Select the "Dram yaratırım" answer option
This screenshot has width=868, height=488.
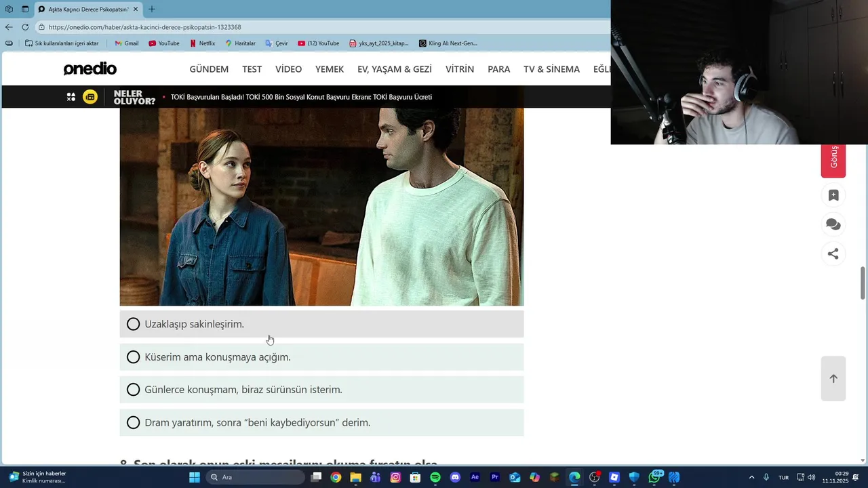click(x=321, y=422)
